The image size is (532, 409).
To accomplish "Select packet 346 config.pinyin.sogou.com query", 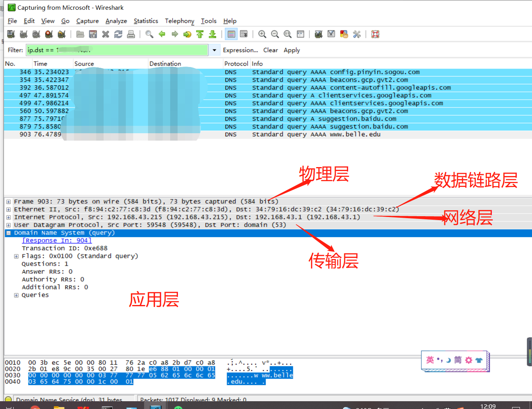I will (x=268, y=72).
